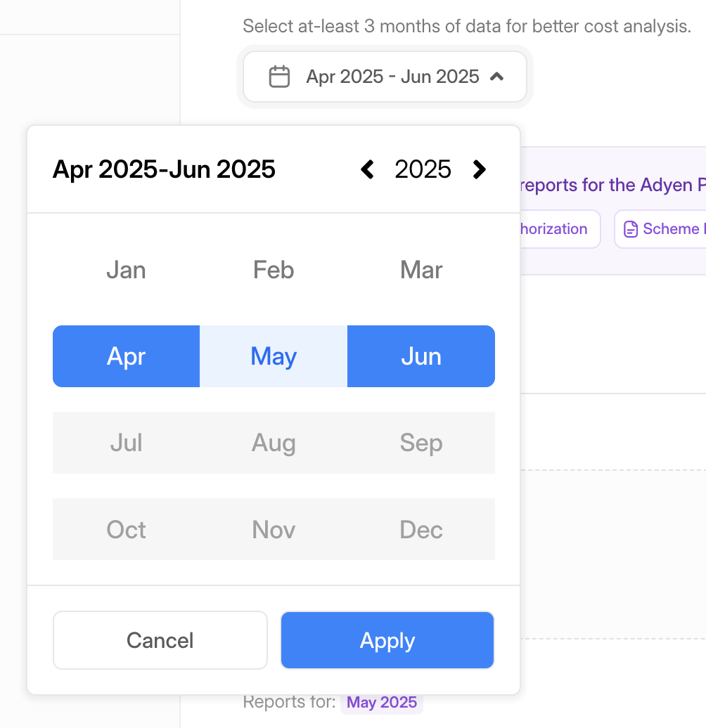This screenshot has width=706, height=728.
Task: Click the calendar icon in date selector
Action: pyautogui.click(x=280, y=77)
